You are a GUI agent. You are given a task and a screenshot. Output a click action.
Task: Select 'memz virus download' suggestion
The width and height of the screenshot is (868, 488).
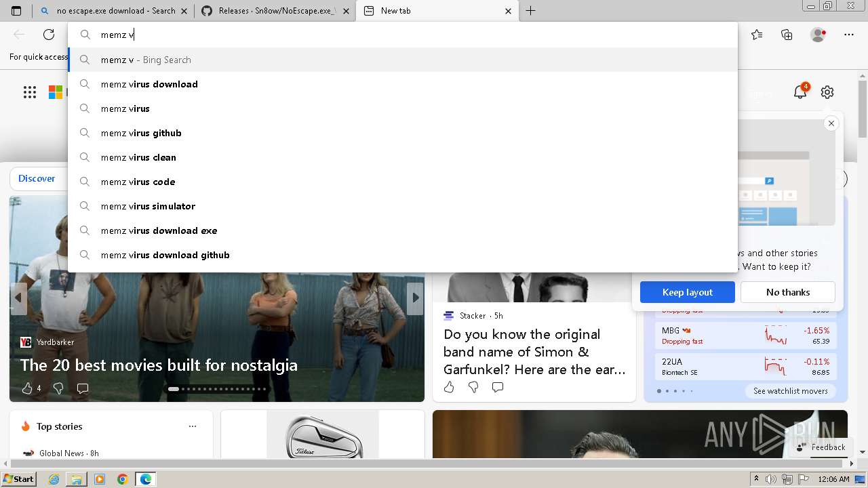point(403,84)
